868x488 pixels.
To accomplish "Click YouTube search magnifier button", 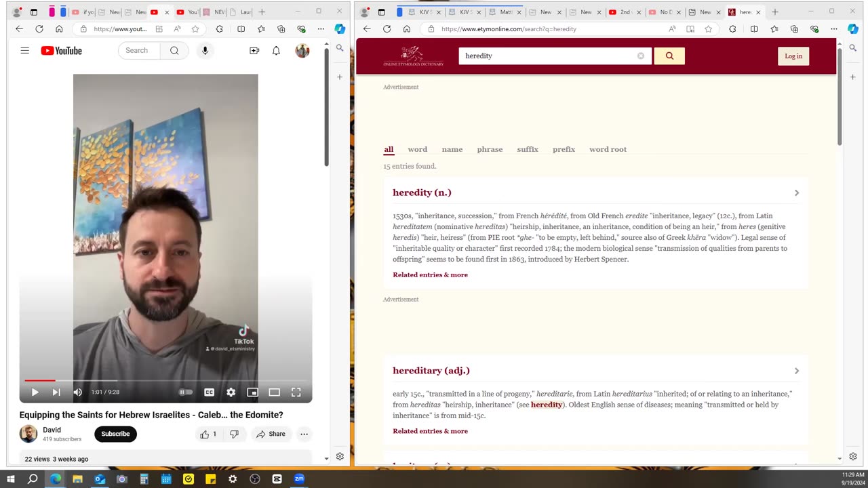I will tap(174, 51).
